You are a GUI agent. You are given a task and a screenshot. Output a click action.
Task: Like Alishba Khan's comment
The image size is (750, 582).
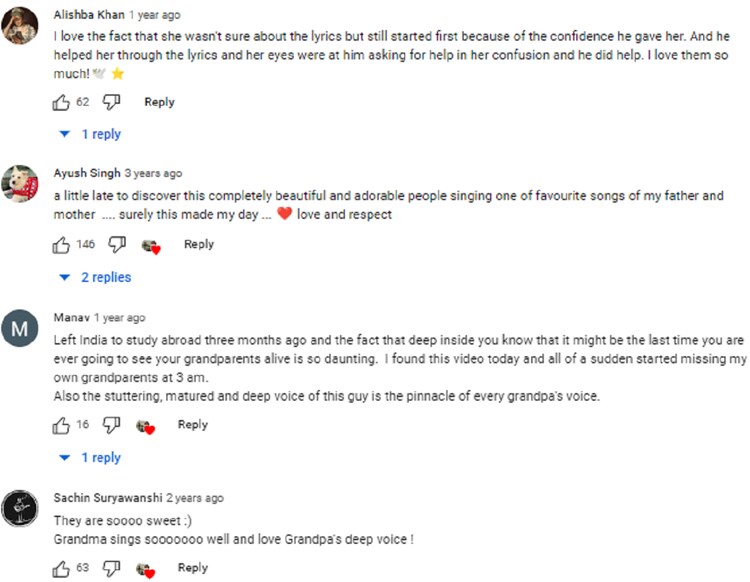coord(62,102)
